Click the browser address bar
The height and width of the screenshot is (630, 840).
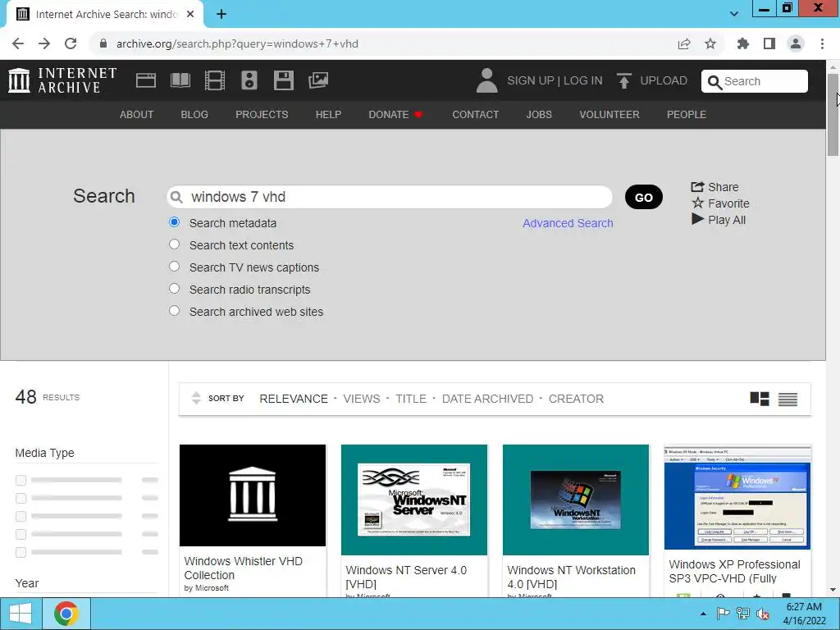386,43
